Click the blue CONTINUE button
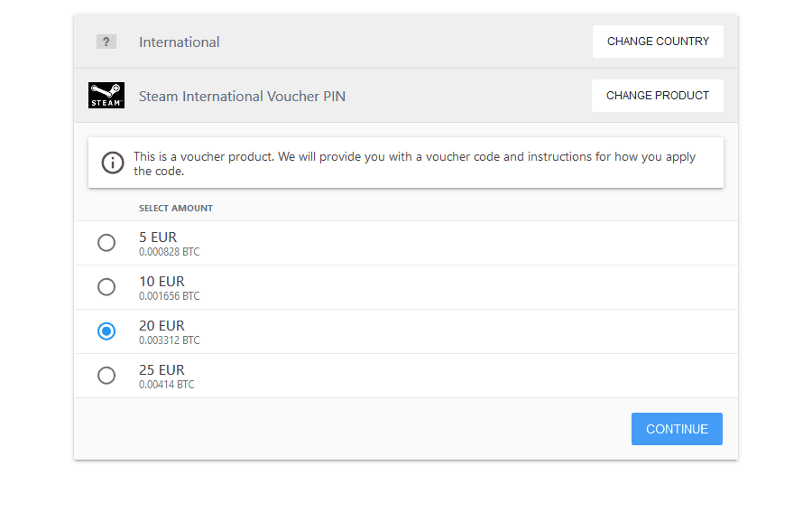Image resolution: width=812 pixels, height=531 pixels. tap(677, 429)
